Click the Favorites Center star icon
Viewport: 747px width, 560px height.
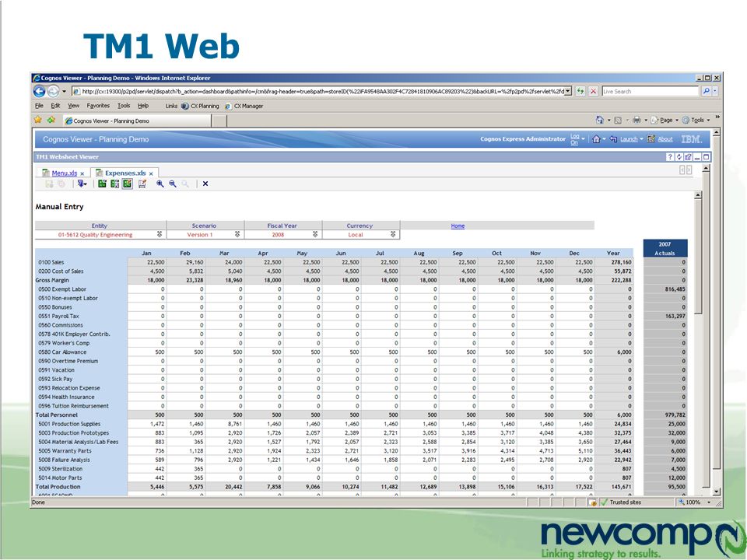[x=38, y=120]
